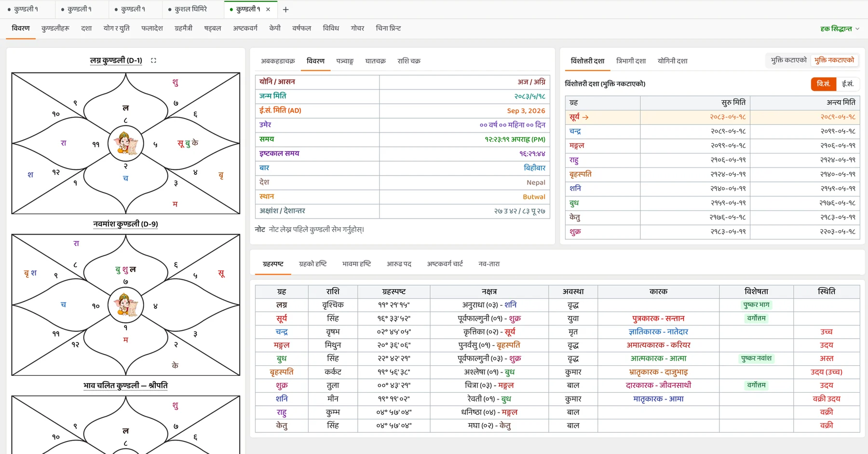This screenshot has width=868, height=454.
Task: Switch dasha dates to ई.सं.
Action: tap(848, 84)
